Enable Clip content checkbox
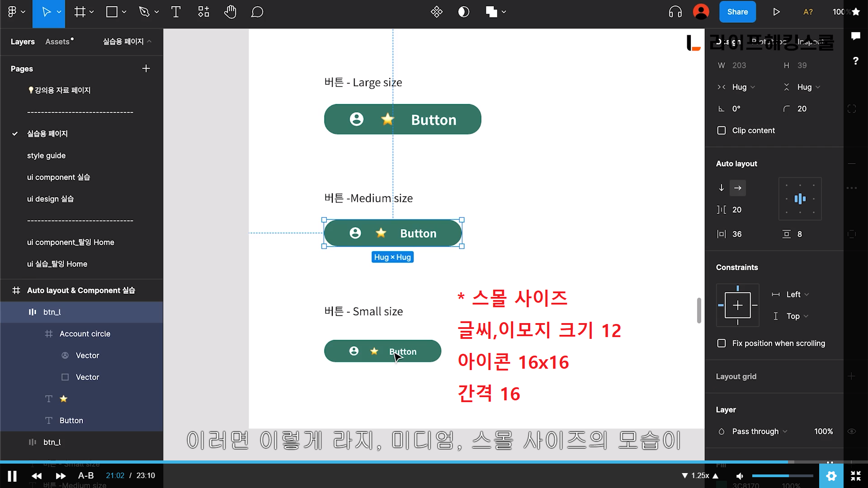The image size is (868, 488). (x=722, y=131)
